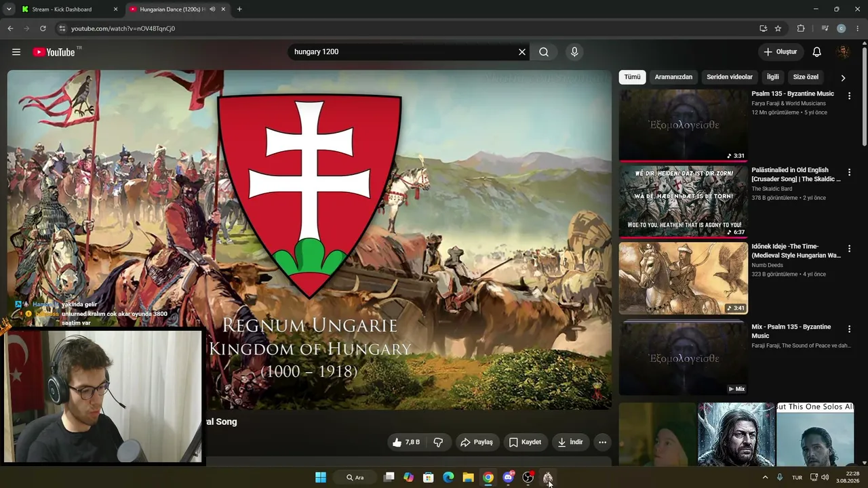The height and width of the screenshot is (488, 868).
Task: Open the 'This One Solos' short thumbnail
Action: (x=815, y=434)
